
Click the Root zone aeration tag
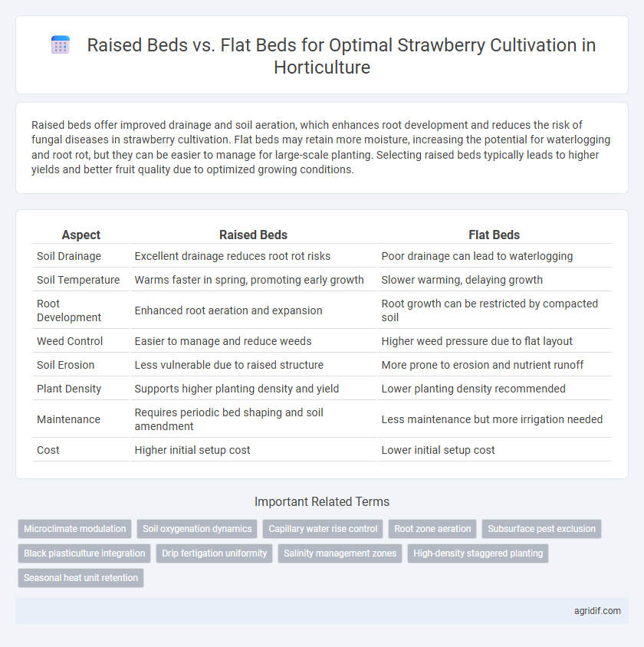pos(432,529)
